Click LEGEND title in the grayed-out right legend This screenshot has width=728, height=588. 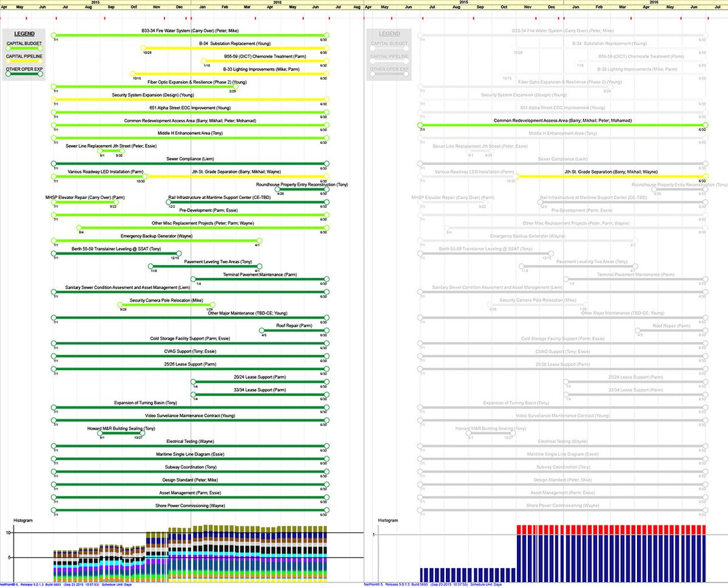point(389,34)
